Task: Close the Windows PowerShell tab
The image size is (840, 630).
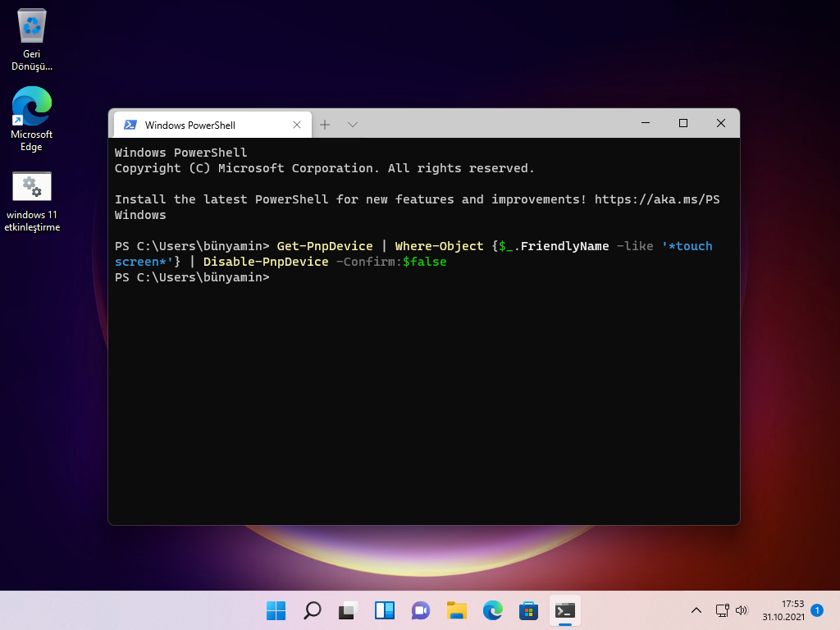Action: click(x=297, y=125)
